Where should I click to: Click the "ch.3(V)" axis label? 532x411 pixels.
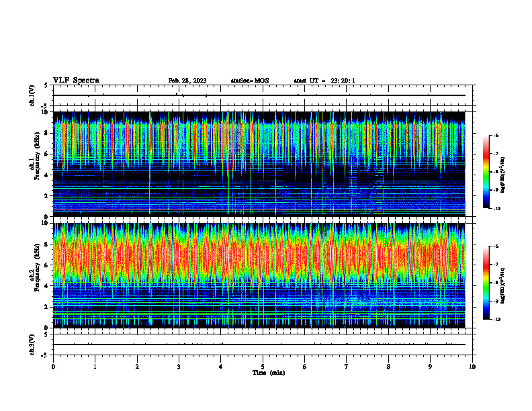coord(32,345)
